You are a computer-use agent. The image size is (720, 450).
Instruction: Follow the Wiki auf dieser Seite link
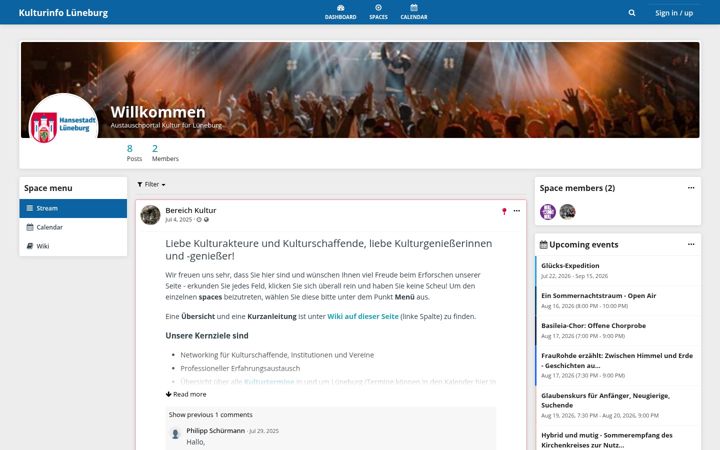tap(363, 316)
